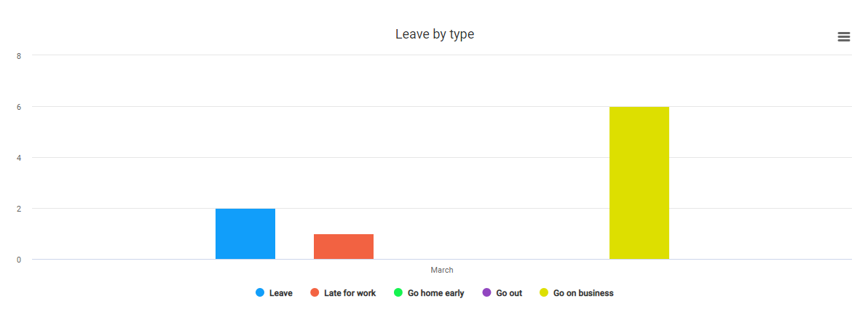
Task: Open the chart hamburger context menu
Action: tap(844, 37)
